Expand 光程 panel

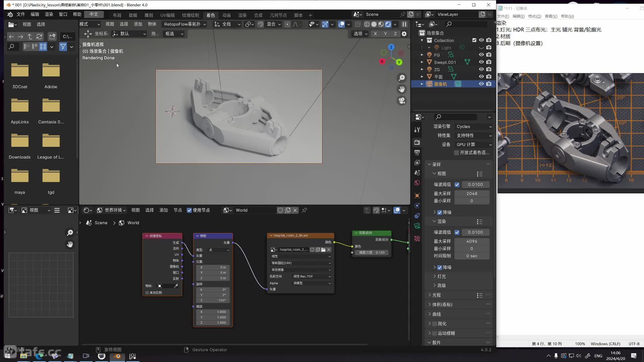point(429,295)
